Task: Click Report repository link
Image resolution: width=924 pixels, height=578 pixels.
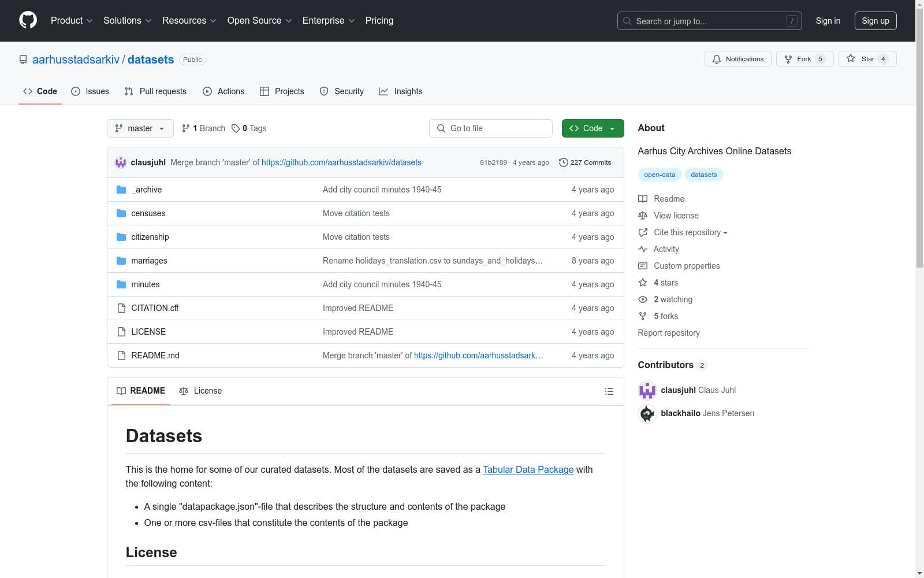Action: pyautogui.click(x=669, y=333)
